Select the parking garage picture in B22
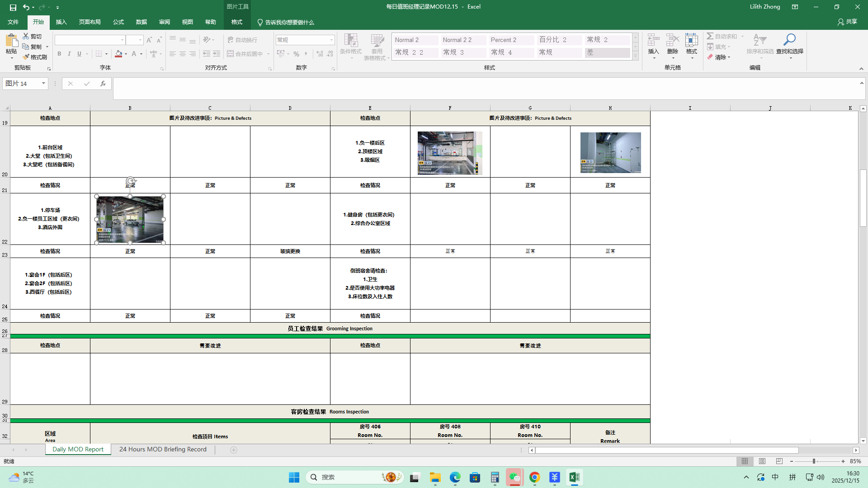Viewport: 868px width, 488px height. tap(130, 220)
